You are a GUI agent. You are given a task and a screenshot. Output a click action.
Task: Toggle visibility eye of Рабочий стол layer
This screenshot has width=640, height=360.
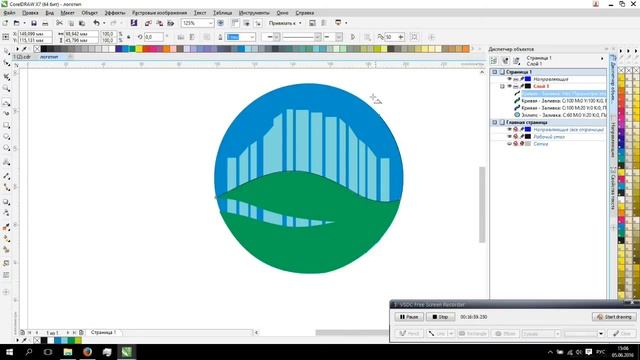pos(509,137)
